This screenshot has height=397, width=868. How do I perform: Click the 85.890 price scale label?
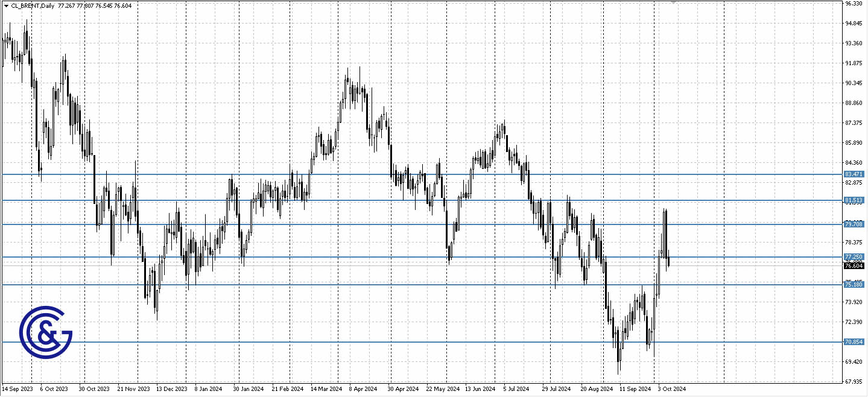coord(853,142)
